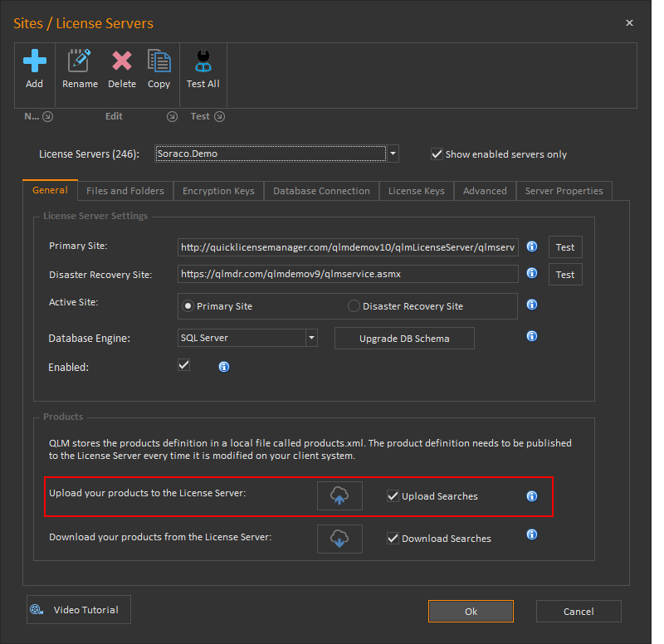The image size is (664, 644).
Task: Show info for Download Searches
Action: pyautogui.click(x=532, y=534)
